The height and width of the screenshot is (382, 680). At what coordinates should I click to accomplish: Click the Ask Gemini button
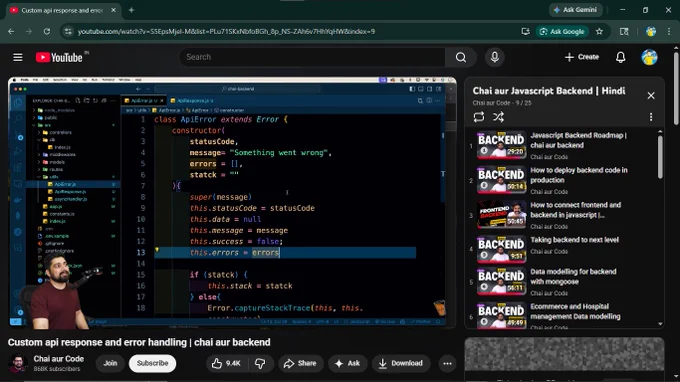tap(576, 10)
